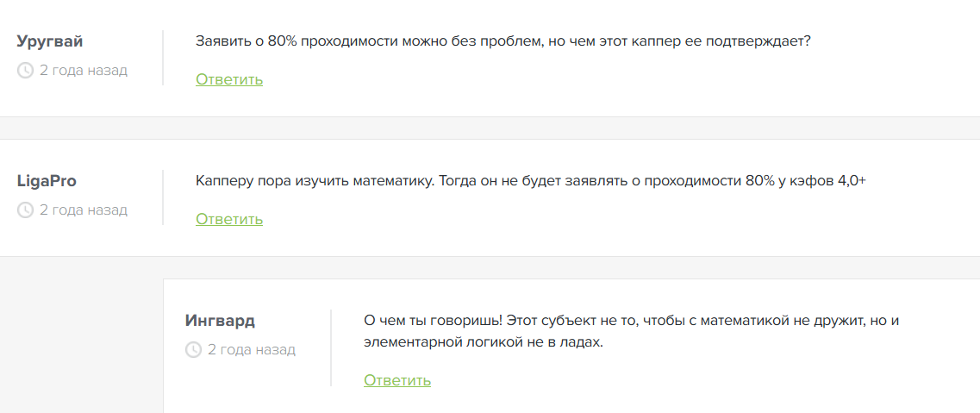
Task: Click the comment text starting 'Капперу пора изучить математику'
Action: (x=530, y=181)
